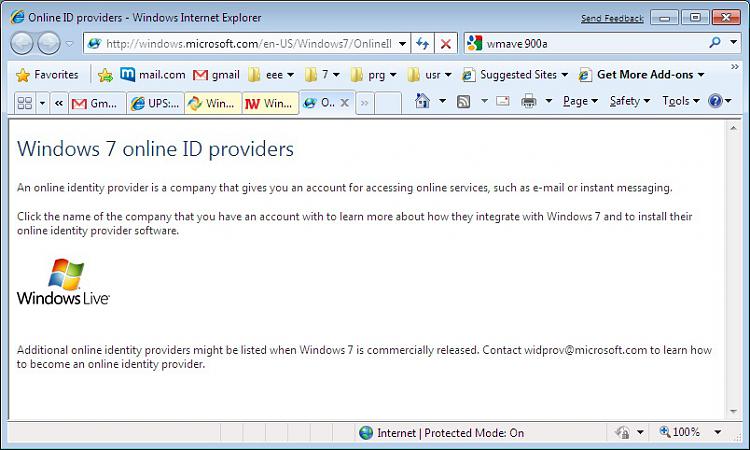Open the tab list dropdown arrow
The width and height of the screenshot is (750, 450).
coord(43,103)
